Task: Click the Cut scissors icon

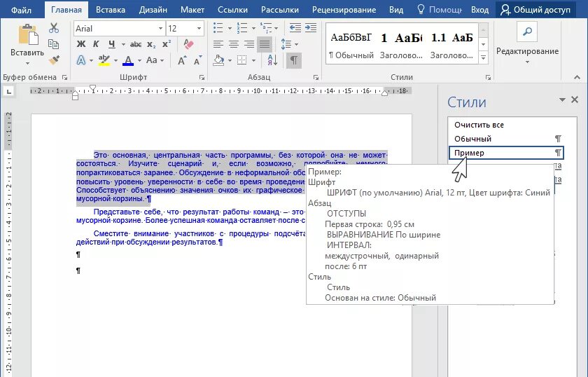Action: pyautogui.click(x=54, y=28)
